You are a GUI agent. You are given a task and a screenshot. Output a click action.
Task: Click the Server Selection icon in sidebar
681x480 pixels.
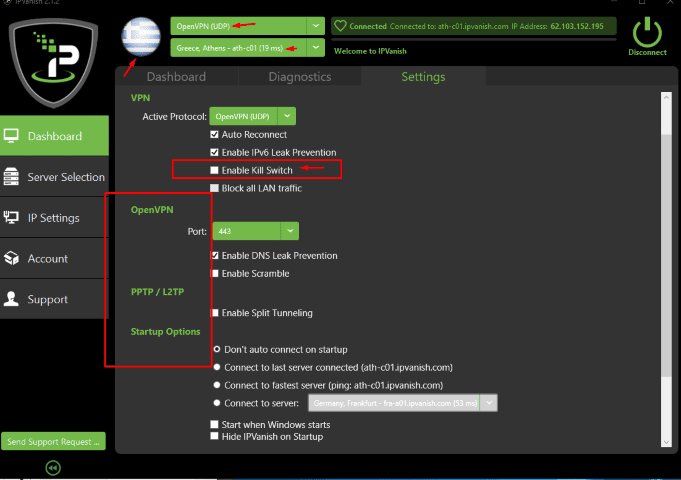(x=12, y=177)
